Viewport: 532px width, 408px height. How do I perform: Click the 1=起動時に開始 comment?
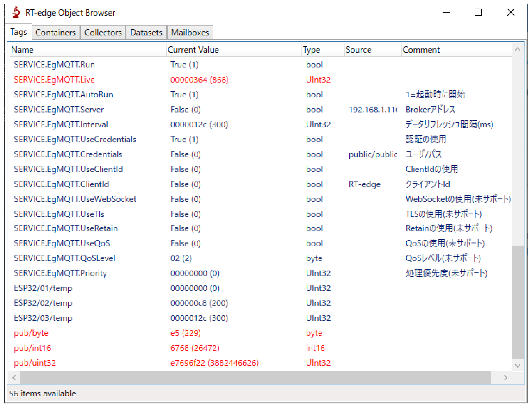(x=435, y=94)
